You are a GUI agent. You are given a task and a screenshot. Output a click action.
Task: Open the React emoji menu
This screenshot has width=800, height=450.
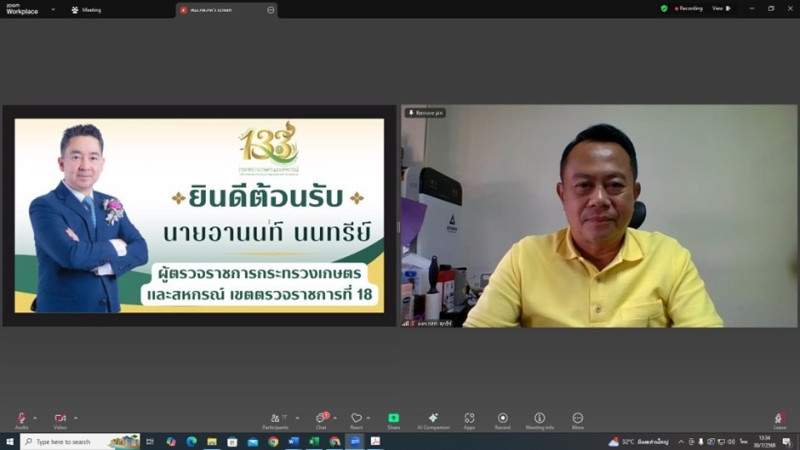coord(356,418)
